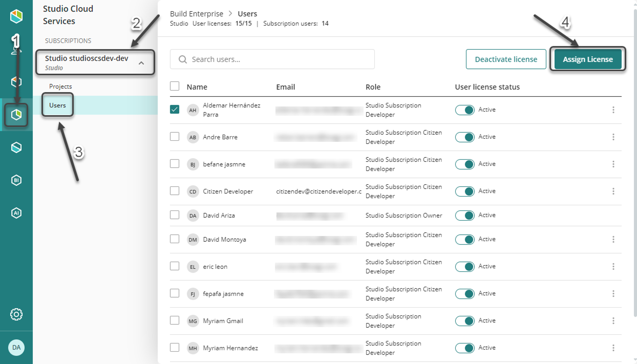Screen dimensions: 637x364
Task: Uncheck Aldemar Hernández Parra checkbox
Action: [x=175, y=109]
